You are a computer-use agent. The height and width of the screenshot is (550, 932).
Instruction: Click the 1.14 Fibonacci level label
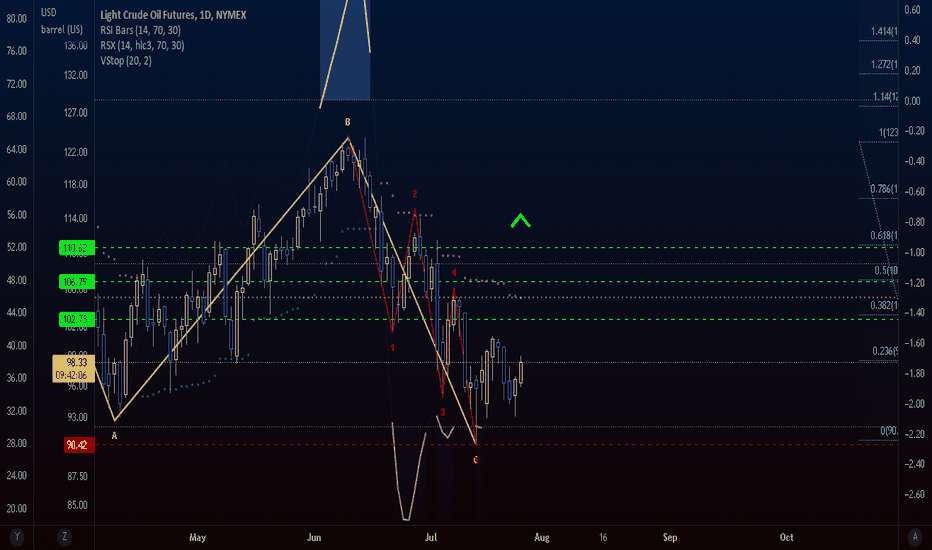tap(885, 96)
